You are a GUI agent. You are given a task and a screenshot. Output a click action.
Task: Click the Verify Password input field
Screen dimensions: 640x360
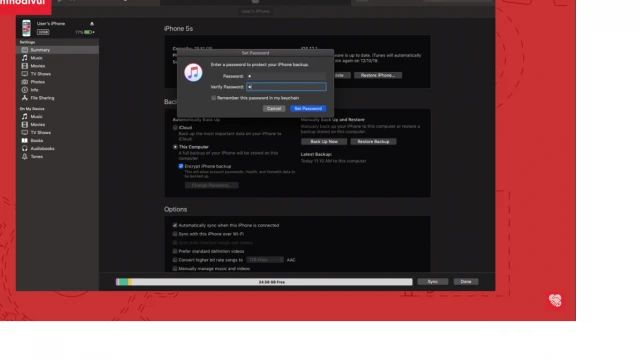[x=286, y=87]
